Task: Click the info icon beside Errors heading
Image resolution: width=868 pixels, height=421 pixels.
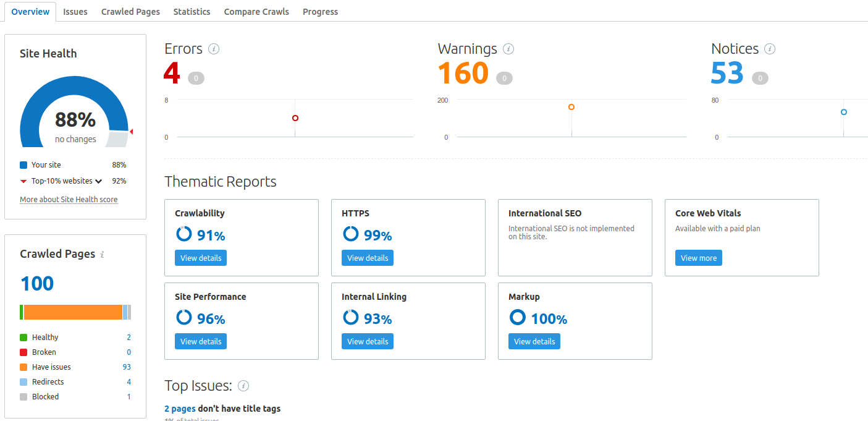Action: click(x=214, y=49)
